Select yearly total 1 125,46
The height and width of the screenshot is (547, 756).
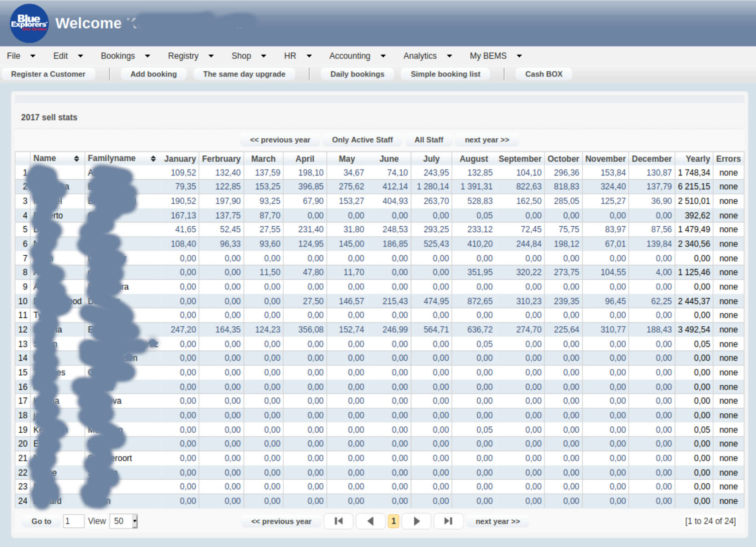[x=694, y=272]
